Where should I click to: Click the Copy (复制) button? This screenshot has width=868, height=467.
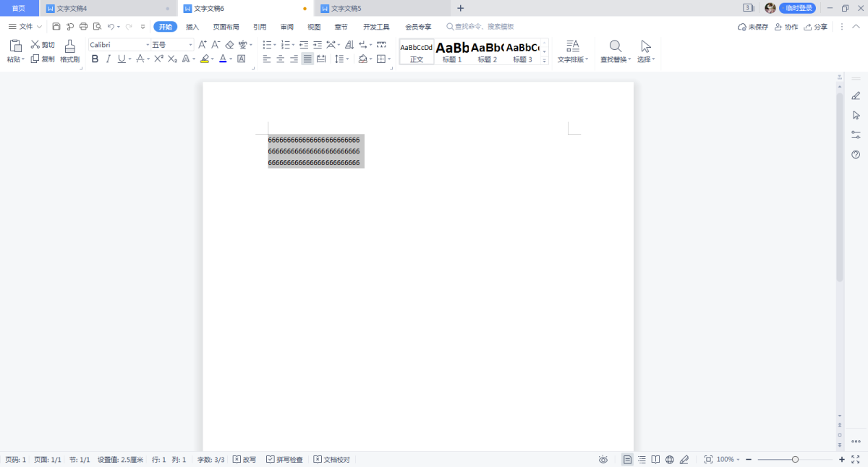coord(43,59)
